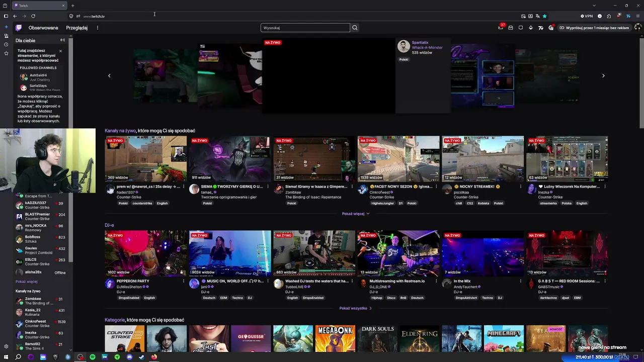Bookmark page with the star icon
Image resolution: width=644 pixels, height=362 pixels.
coord(544,16)
